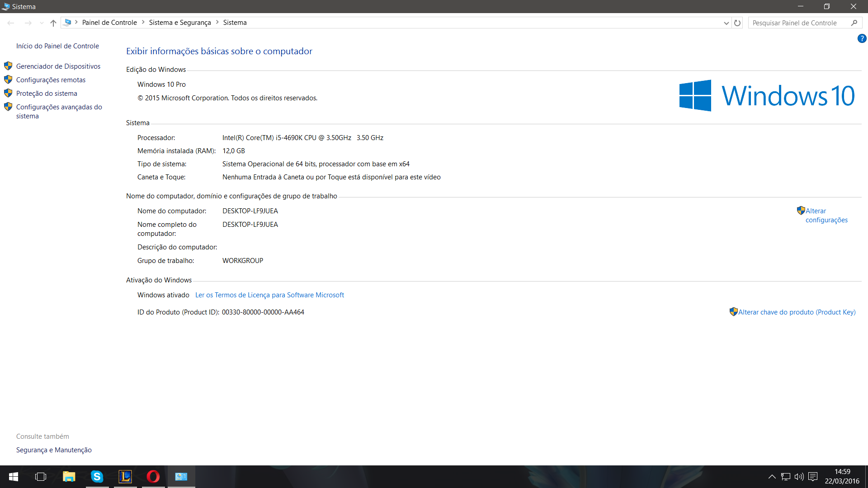This screenshot has width=868, height=488.
Task: Click the forward navigation arrow
Action: pyautogui.click(x=28, y=23)
